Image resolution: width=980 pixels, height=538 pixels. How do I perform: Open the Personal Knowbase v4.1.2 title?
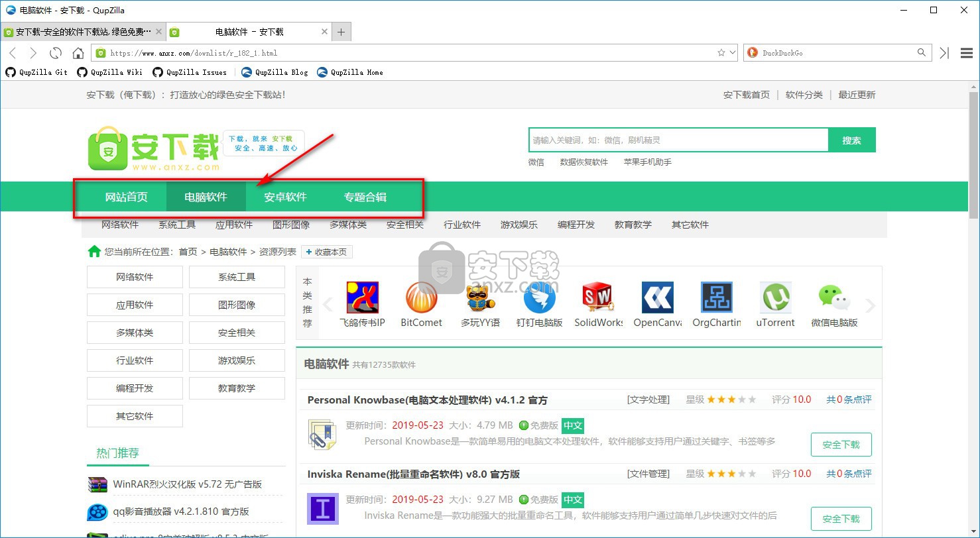(428, 400)
